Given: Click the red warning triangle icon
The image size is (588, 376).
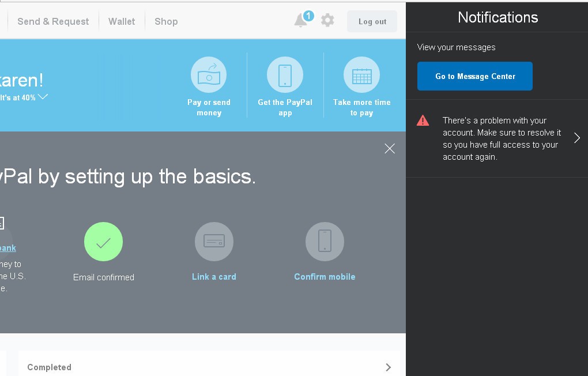Looking at the screenshot, I should tap(423, 121).
